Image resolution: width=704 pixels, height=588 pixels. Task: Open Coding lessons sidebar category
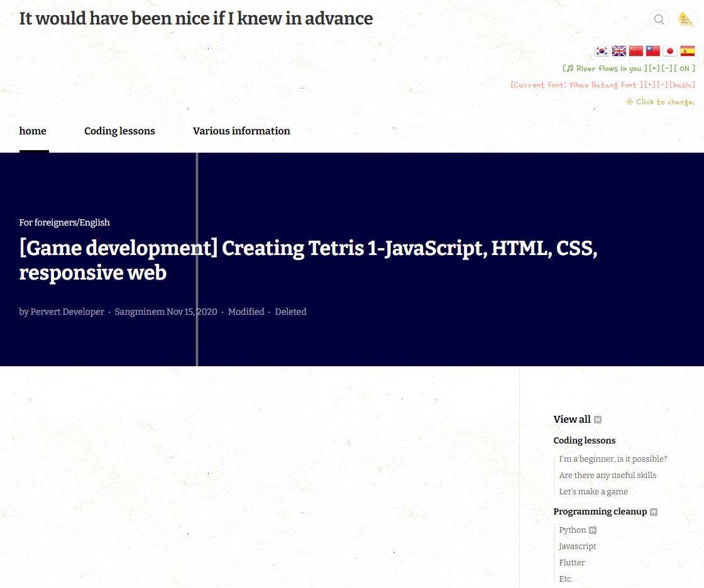(584, 440)
